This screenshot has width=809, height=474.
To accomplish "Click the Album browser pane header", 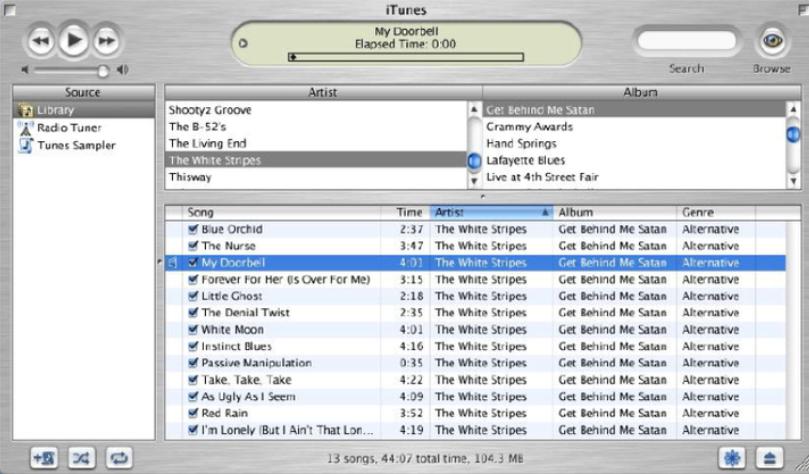I will click(x=641, y=92).
